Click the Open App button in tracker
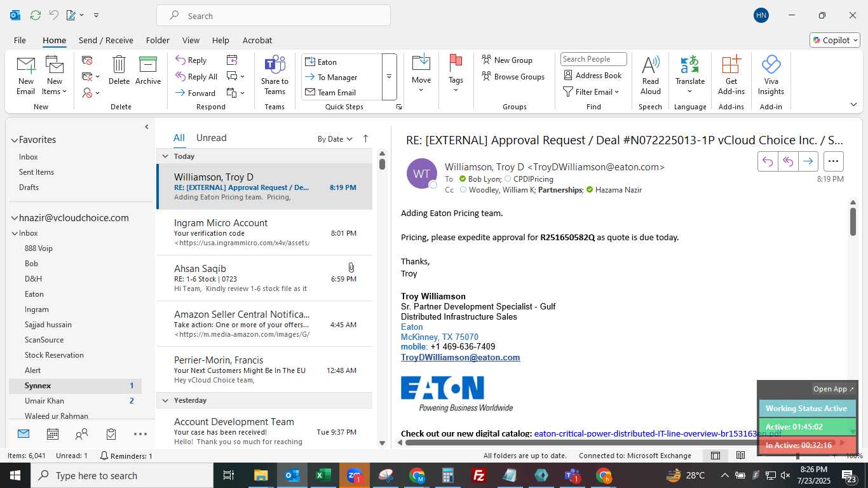This screenshot has height=488, width=868. click(834, 389)
